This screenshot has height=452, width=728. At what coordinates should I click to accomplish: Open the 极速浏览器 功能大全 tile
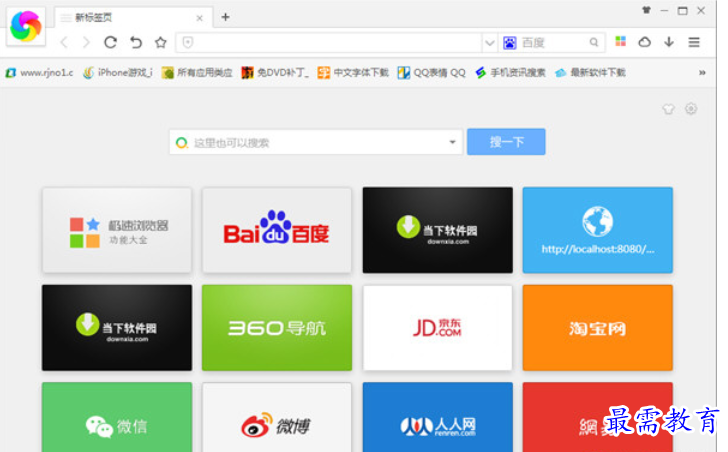[117, 230]
